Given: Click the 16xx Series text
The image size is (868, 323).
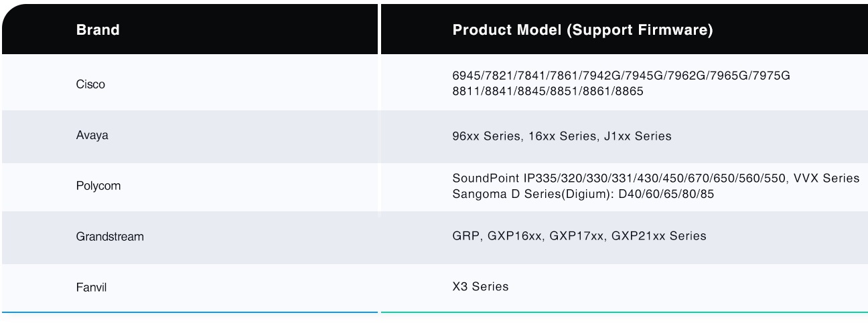Looking at the screenshot, I should tap(561, 136).
